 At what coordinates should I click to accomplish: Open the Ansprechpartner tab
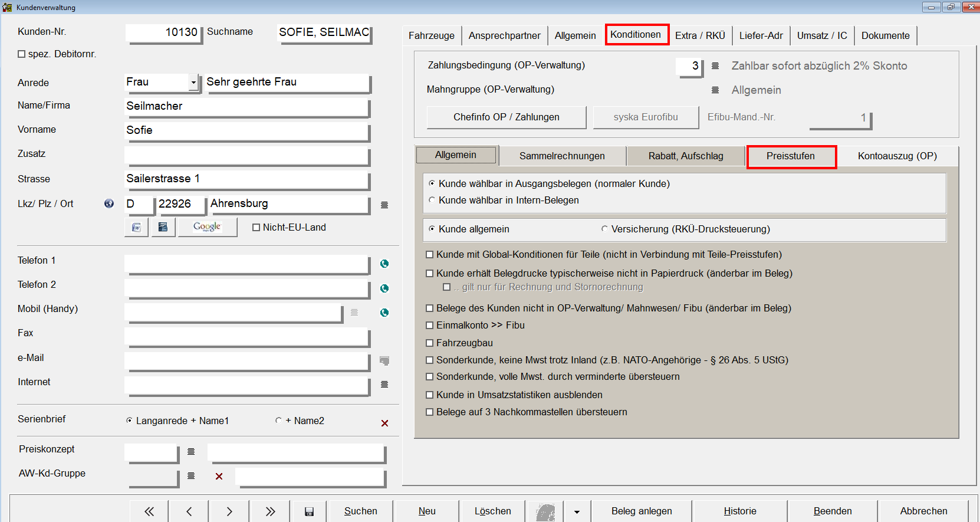(505, 35)
